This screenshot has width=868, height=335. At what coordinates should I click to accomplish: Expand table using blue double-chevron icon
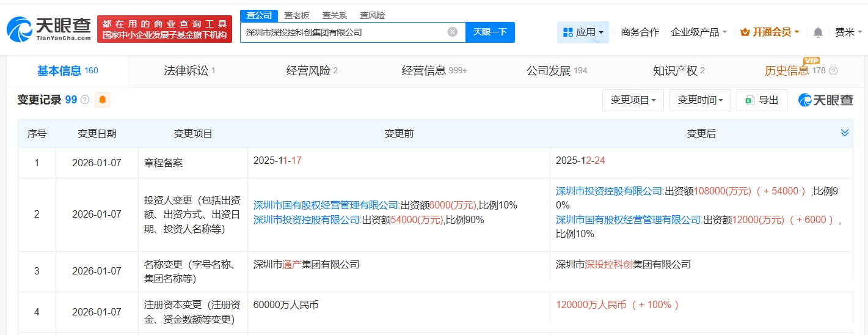[845, 133]
